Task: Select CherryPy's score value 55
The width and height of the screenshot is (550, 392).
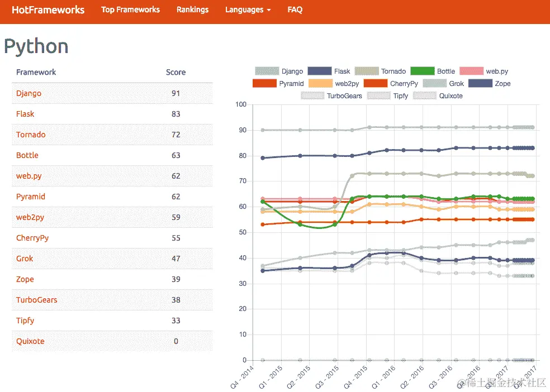Action: coord(176,238)
